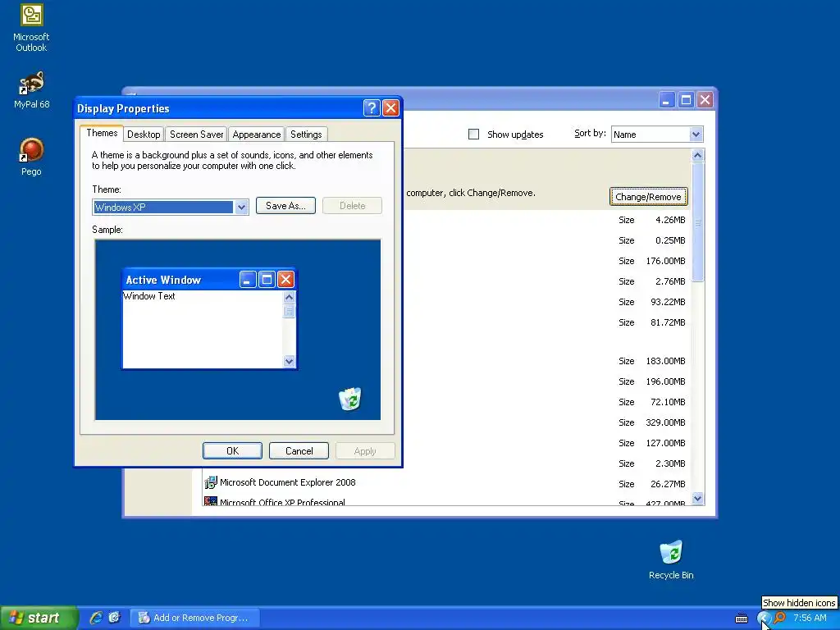This screenshot has width=840, height=630.
Task: Click the 176.00MB size value
Action: tap(665, 261)
